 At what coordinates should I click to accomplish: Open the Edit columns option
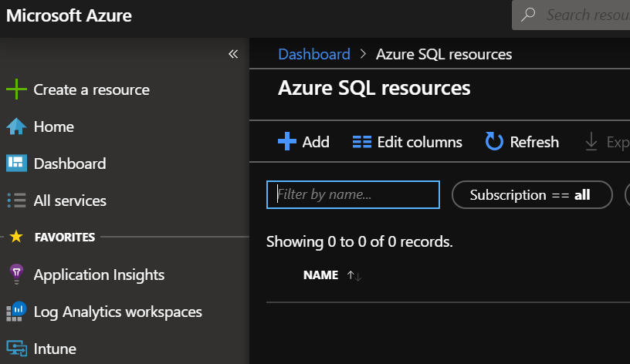click(408, 142)
